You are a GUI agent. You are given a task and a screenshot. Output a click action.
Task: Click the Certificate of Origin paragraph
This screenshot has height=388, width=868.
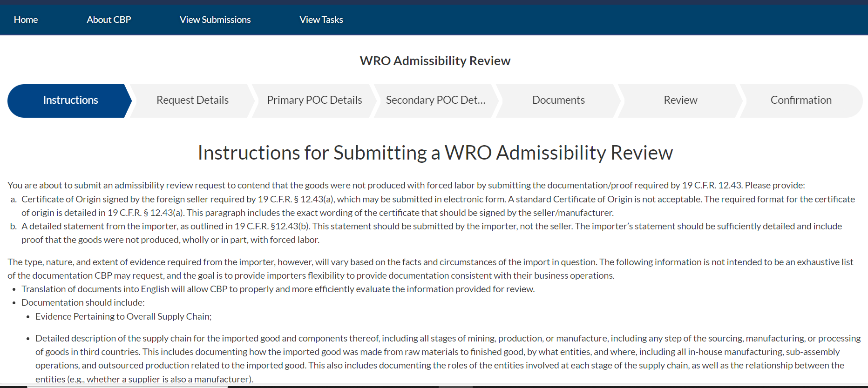pos(438,206)
